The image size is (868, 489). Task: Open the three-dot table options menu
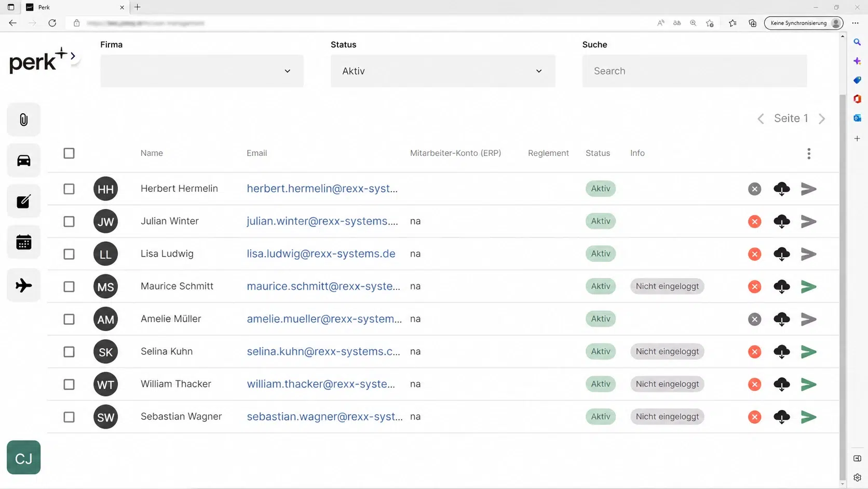pos(809,153)
